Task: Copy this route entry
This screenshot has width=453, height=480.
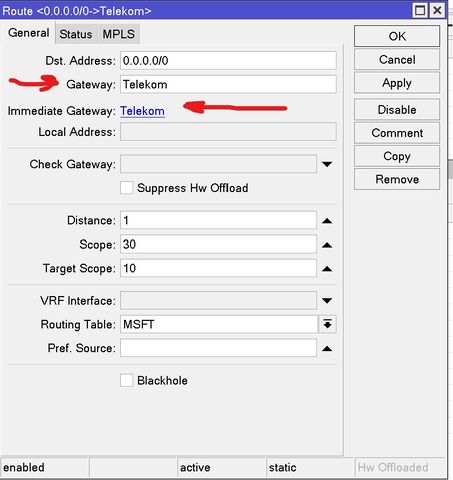Action: pyautogui.click(x=397, y=156)
